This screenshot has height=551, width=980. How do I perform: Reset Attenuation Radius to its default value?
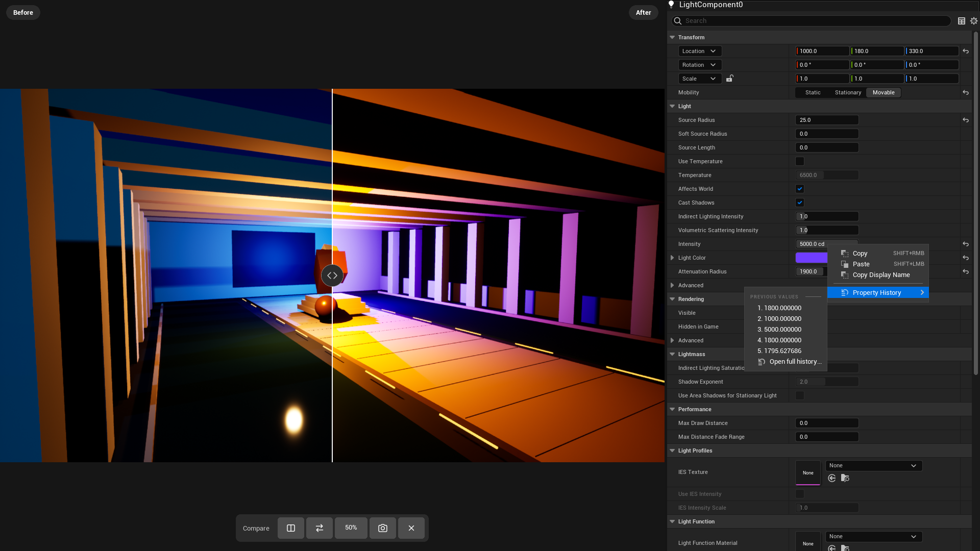coord(966,271)
